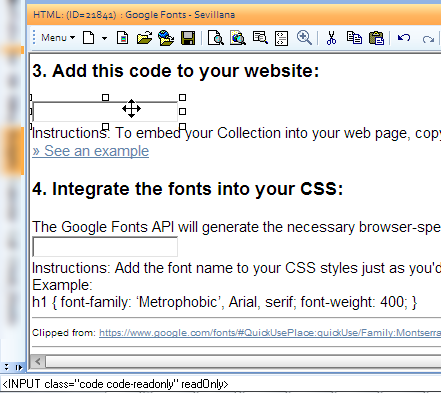Cut selection with the scissors icon

331,38
